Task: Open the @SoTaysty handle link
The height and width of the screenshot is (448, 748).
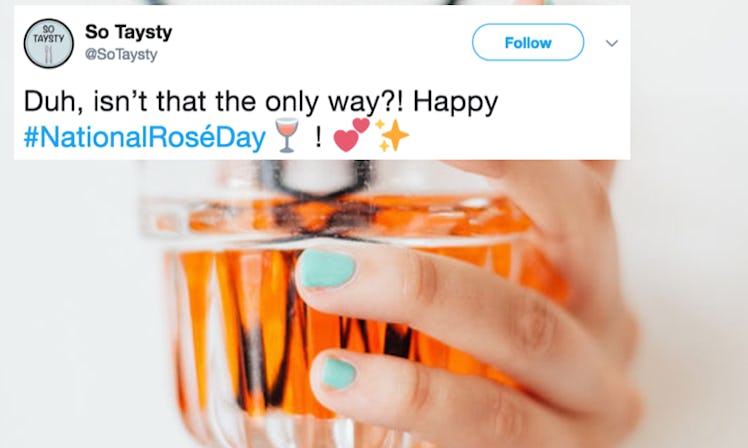Action: point(121,54)
